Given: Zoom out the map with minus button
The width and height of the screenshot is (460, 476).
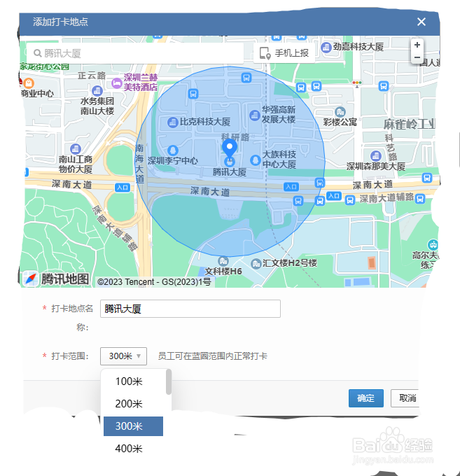Looking at the screenshot, I should coord(417,57).
